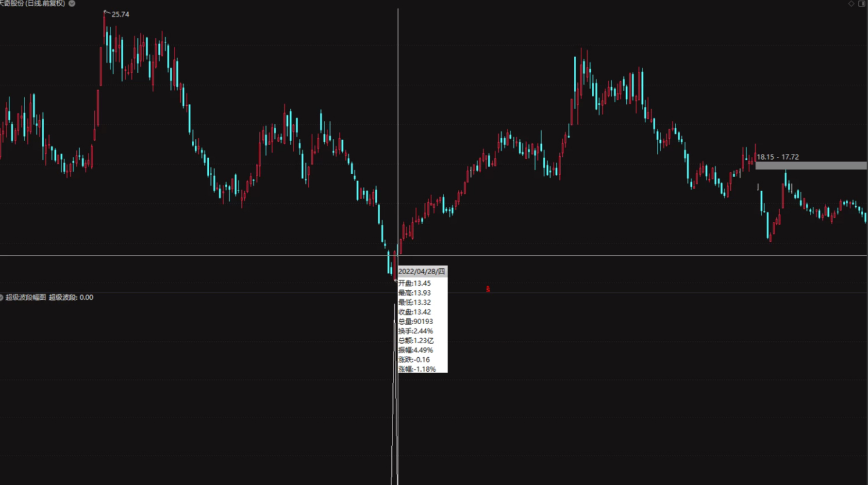The image size is (868, 485).
Task: Open the dropdown beside the 日线.前复权 title
Action: 72,3
